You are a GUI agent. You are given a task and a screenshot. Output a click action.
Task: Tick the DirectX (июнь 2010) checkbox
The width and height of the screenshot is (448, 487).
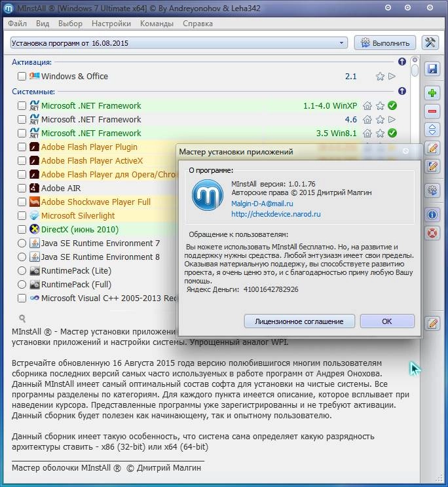tap(22, 229)
